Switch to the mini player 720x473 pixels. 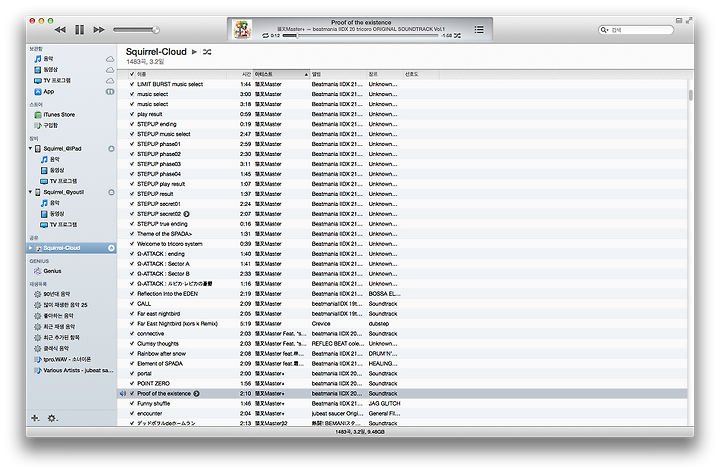pyautogui.click(x=679, y=20)
